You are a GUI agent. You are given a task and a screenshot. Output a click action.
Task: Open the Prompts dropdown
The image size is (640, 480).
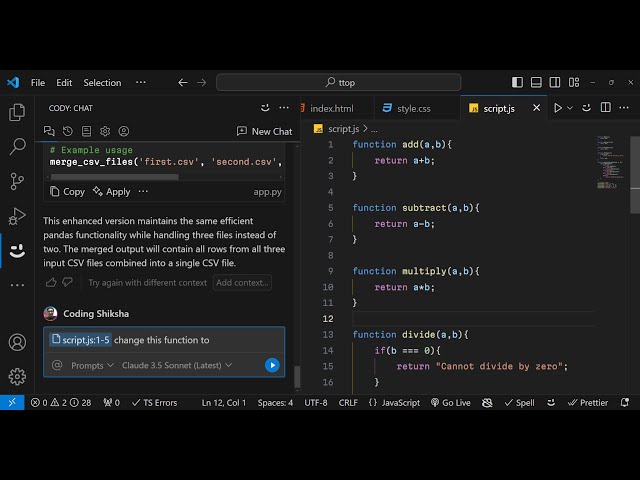(91, 365)
